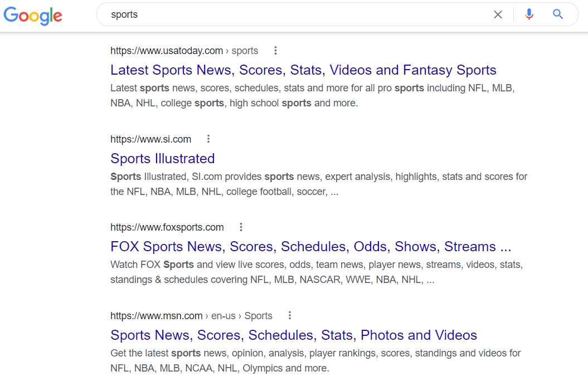Open the "Sports Illustrated" result title
The image size is (588, 381).
162,158
